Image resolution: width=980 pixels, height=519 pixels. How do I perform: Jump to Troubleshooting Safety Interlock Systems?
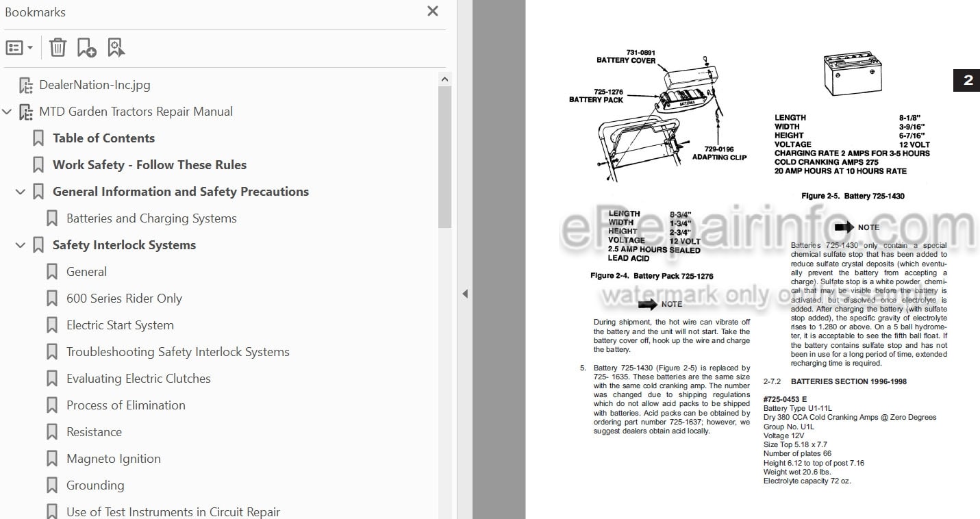(177, 352)
